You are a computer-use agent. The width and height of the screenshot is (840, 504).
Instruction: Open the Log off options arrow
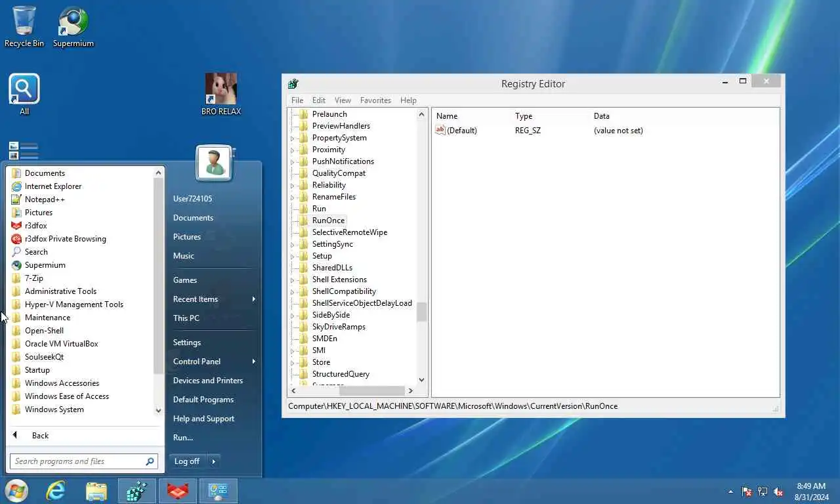click(213, 461)
